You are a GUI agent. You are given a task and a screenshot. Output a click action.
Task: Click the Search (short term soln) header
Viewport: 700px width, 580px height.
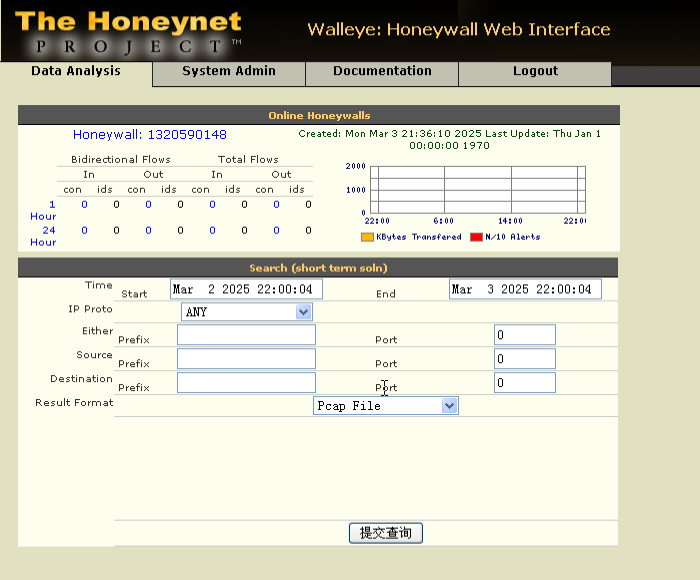(x=318, y=268)
